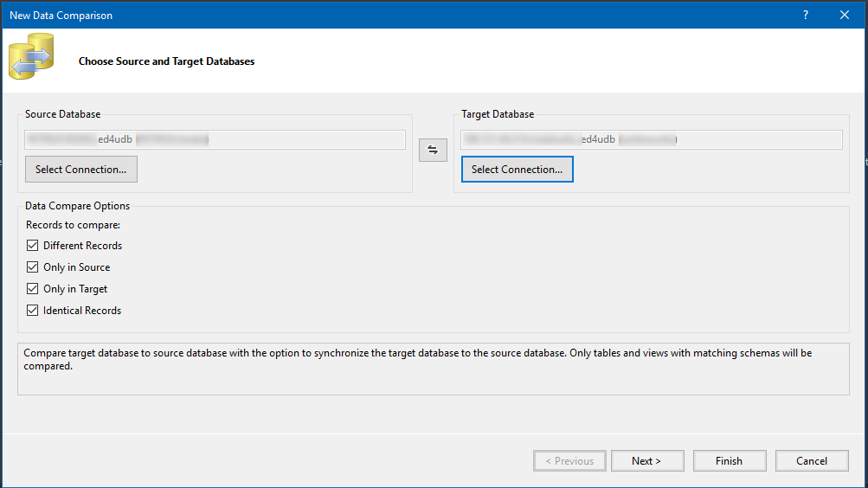Screen dimensions: 868x488
Task: Go to the Next wizard page
Action: pyautogui.click(x=647, y=461)
